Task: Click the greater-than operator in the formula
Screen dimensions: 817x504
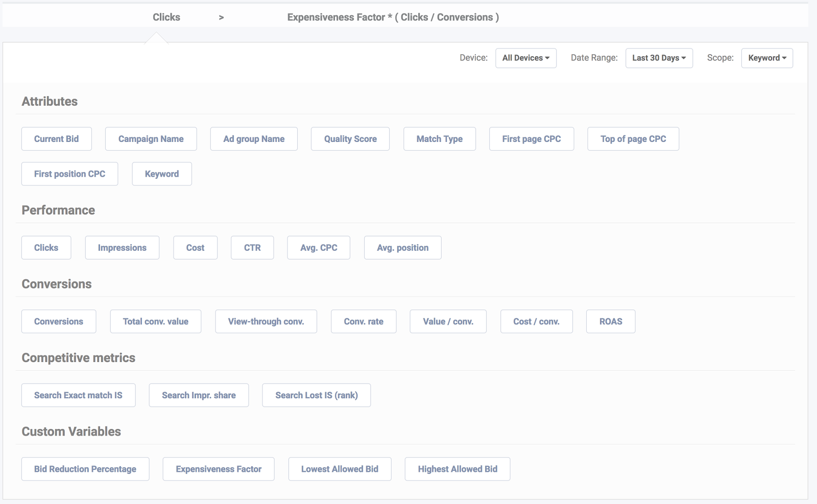Action: coord(221,17)
